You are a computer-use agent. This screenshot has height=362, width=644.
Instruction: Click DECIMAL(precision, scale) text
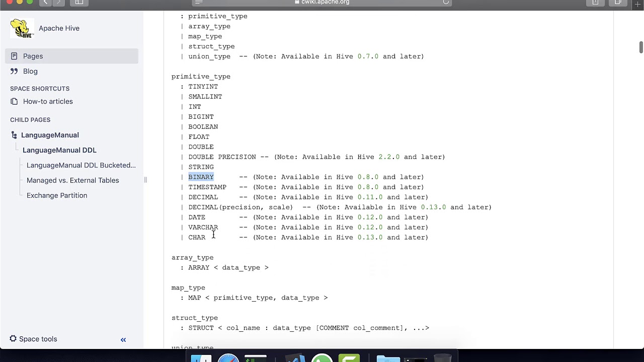(240, 207)
